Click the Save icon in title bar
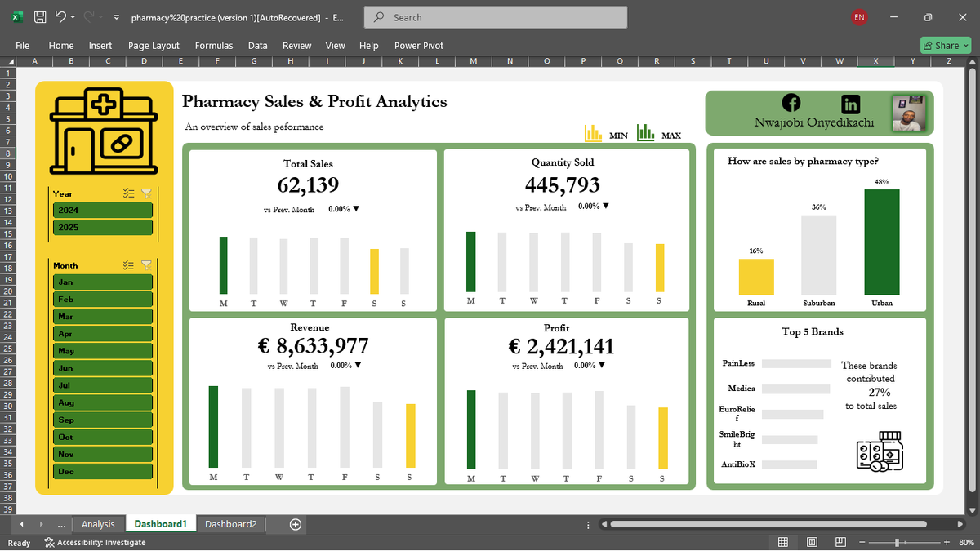The width and height of the screenshot is (980, 551). point(40,17)
